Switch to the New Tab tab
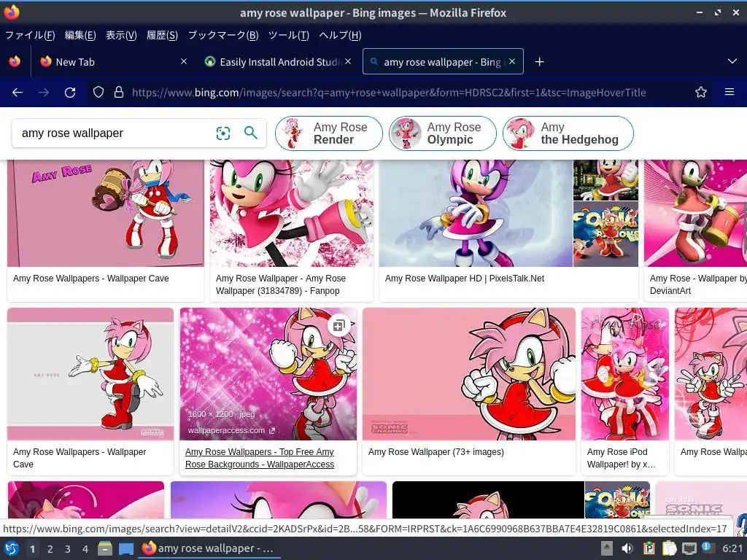The height and width of the screenshot is (560, 747). pos(115,61)
